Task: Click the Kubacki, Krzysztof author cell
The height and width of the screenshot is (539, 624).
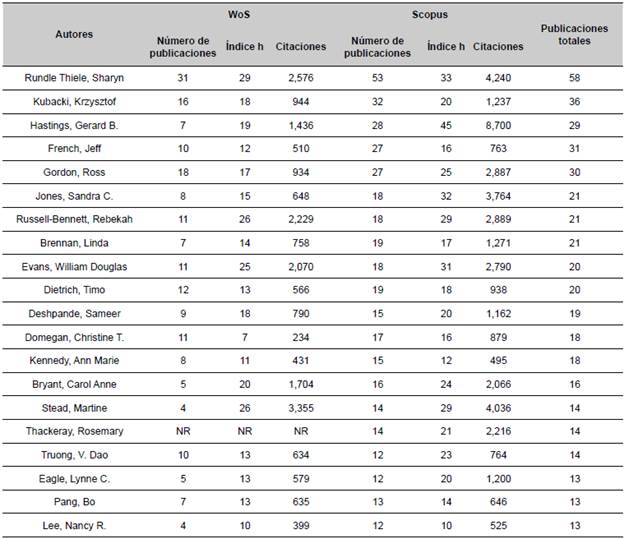Action: click(74, 100)
